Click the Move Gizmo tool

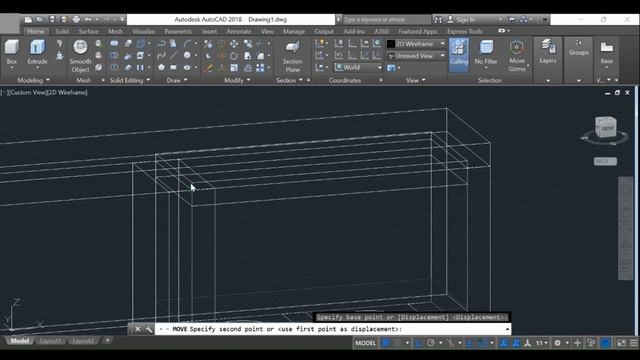[x=517, y=56]
